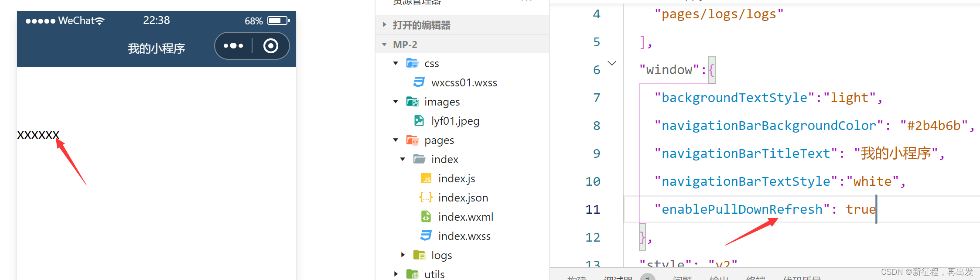Click the simulator battery icon
This screenshot has width=980, height=280.
click(x=279, y=20)
